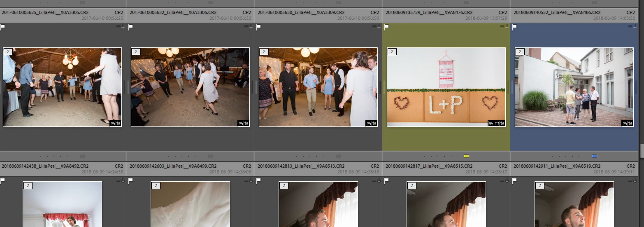
Task: Click filename 20170610005625_LillaPeti__X0A3305.CR2
Action: tap(45, 13)
